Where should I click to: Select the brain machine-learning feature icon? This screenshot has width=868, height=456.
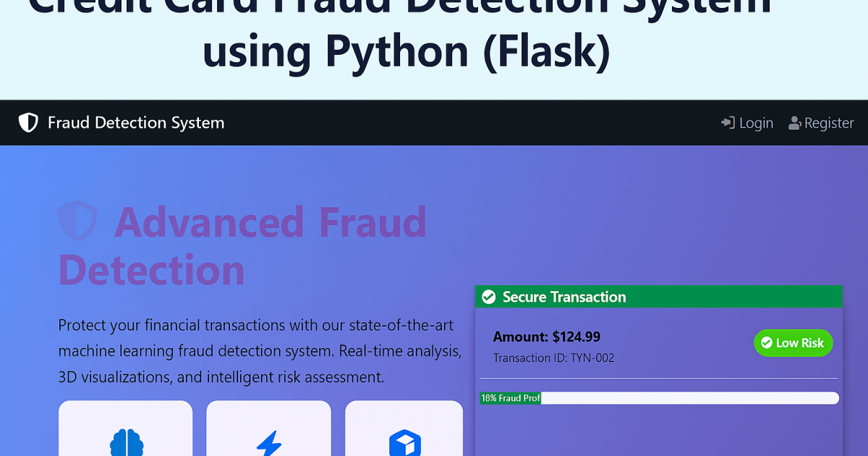click(125, 443)
